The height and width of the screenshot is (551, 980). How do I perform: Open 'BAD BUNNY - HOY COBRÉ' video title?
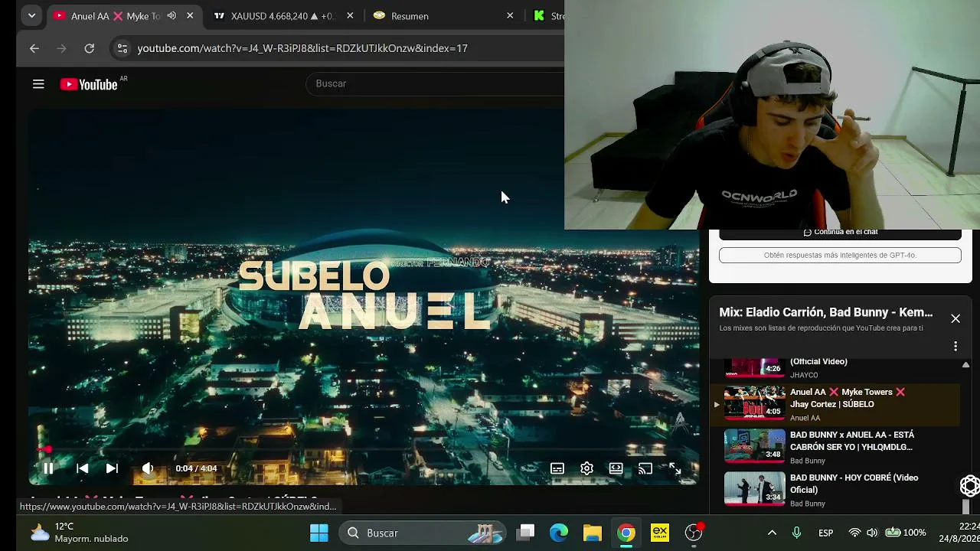pos(854,484)
